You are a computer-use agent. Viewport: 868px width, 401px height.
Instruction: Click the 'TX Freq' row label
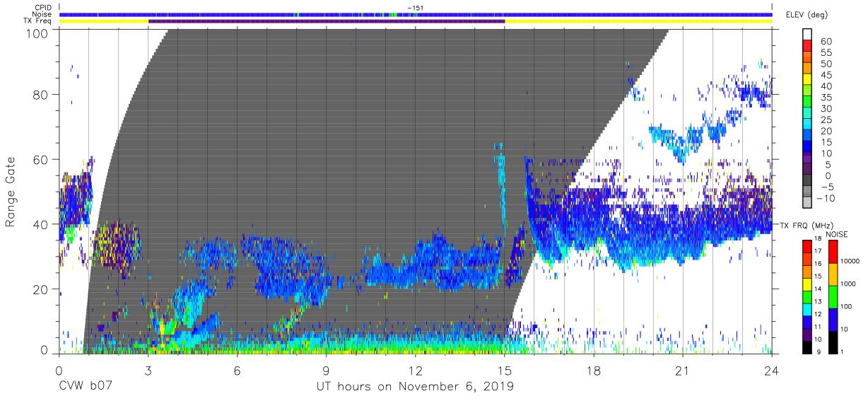point(38,21)
